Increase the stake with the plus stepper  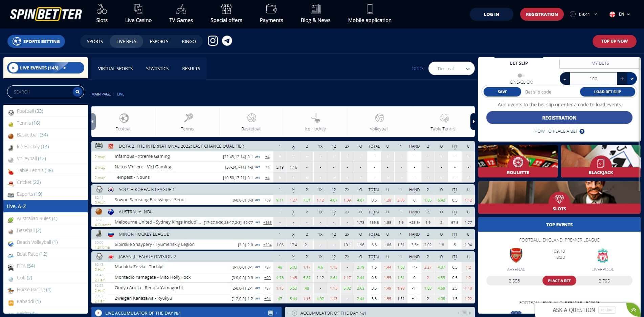pos(622,78)
